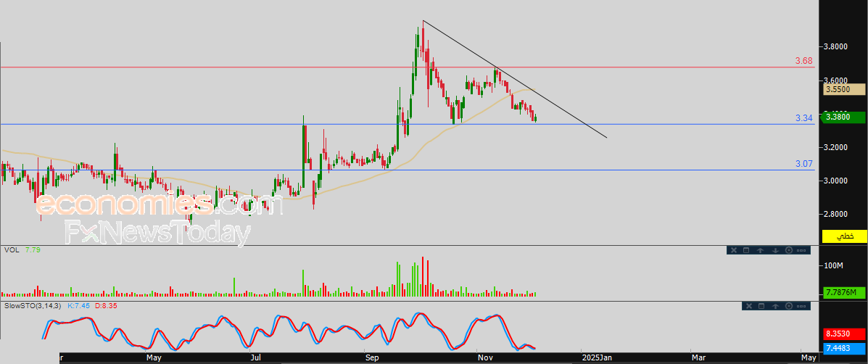Select the green 3.3800 last price tag
868x364 pixels.
pyautogui.click(x=844, y=117)
